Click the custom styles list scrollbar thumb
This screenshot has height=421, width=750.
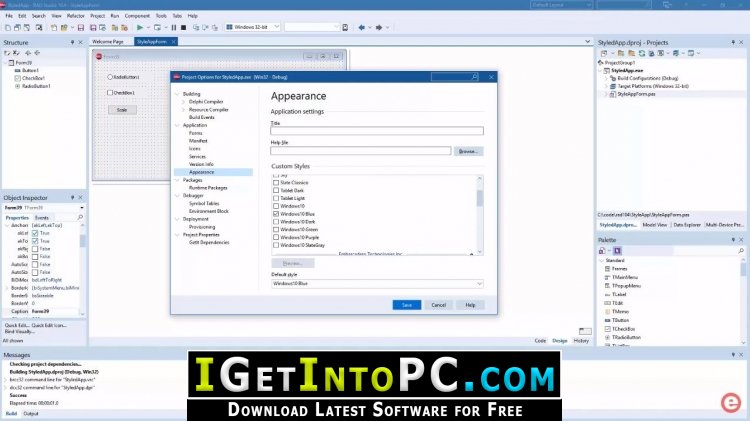click(480, 198)
